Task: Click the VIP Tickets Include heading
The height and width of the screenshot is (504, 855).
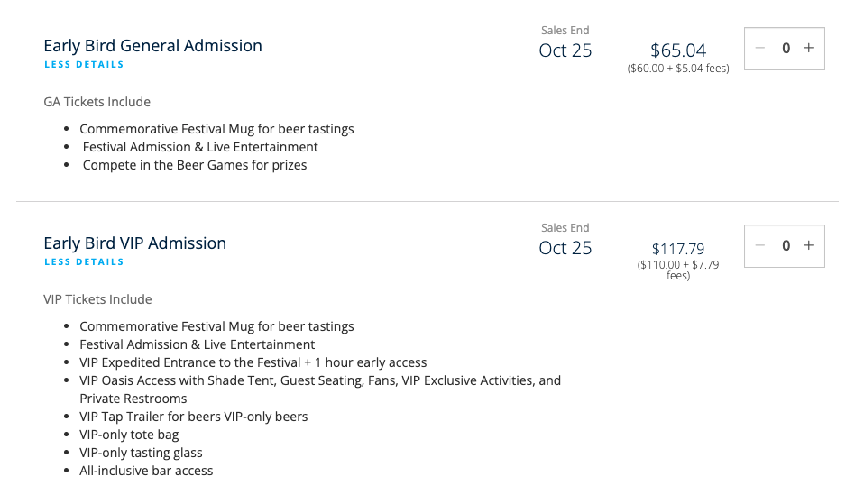Action: click(97, 299)
